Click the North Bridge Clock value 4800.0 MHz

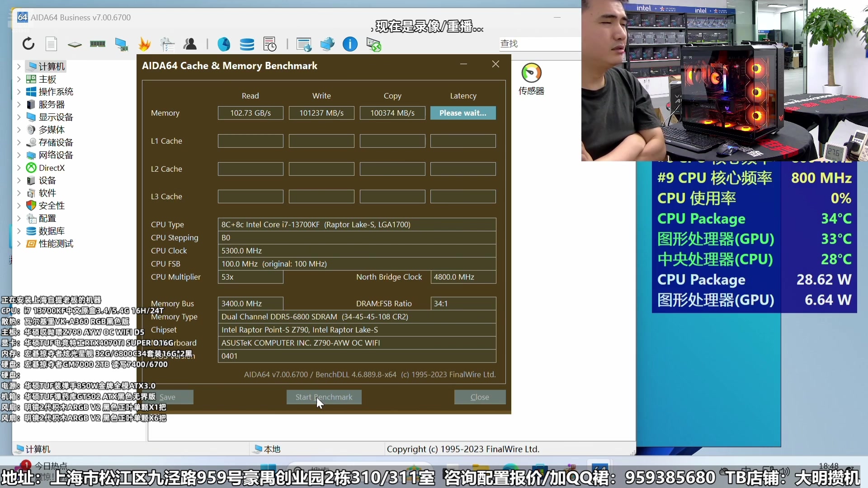[463, 277]
